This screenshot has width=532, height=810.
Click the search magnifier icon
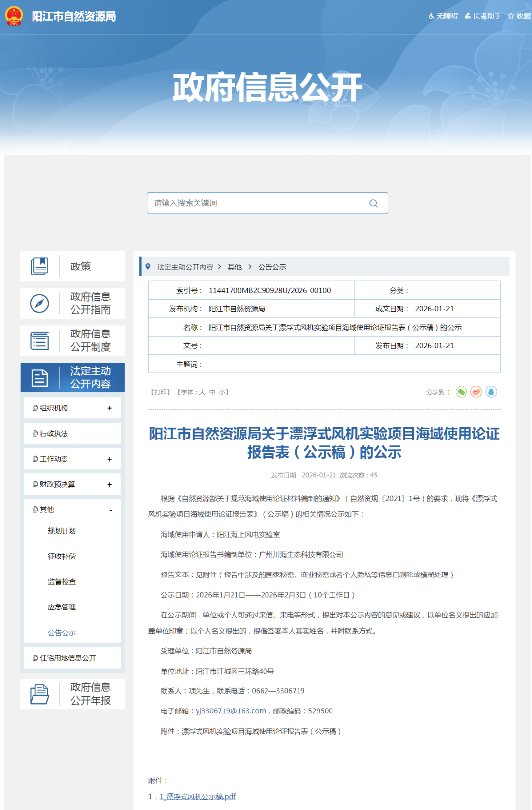373,203
